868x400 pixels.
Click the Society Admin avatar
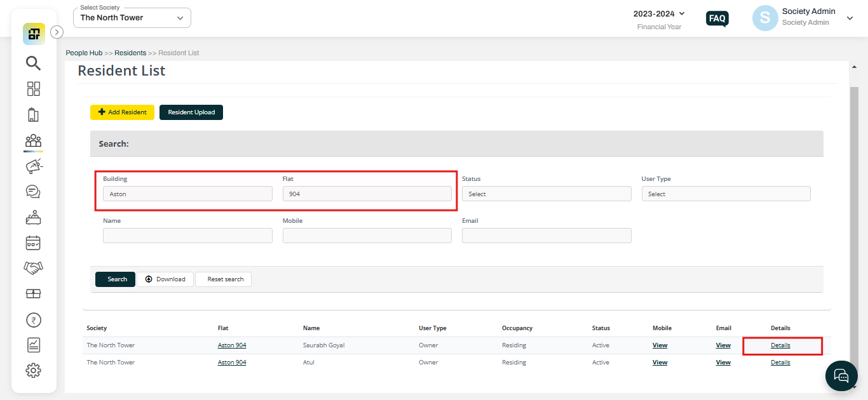click(765, 18)
